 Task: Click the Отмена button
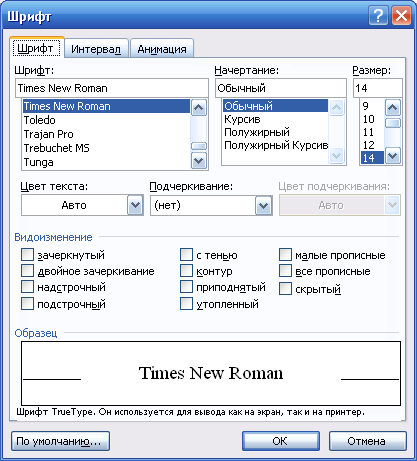coord(367,441)
